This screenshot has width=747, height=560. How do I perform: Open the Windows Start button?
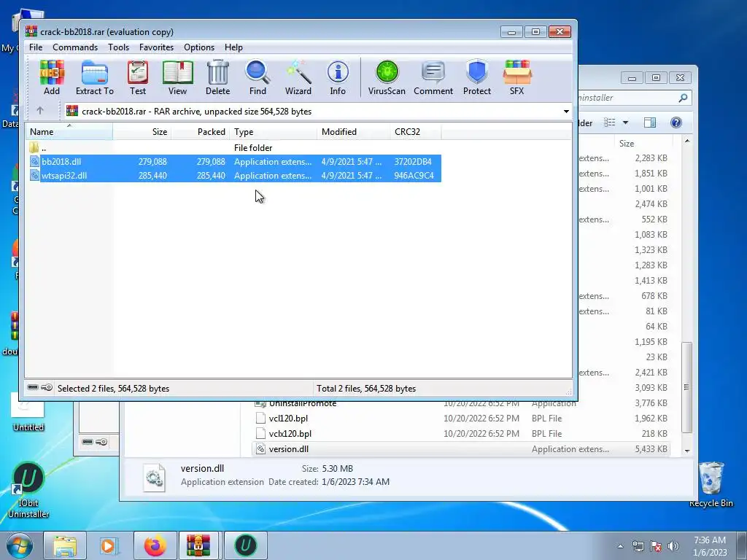(20, 545)
